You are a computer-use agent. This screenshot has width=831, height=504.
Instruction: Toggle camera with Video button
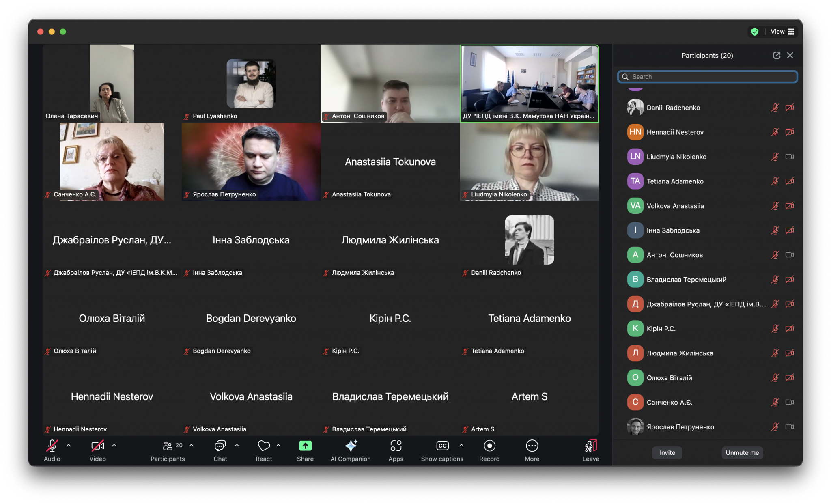pyautogui.click(x=97, y=446)
